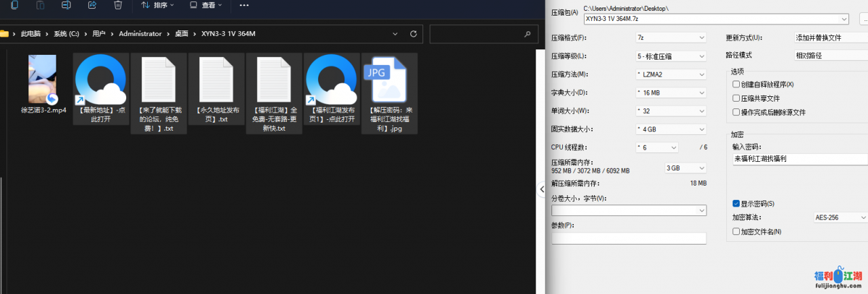Expand the 压缩等级 dropdown

[671, 56]
